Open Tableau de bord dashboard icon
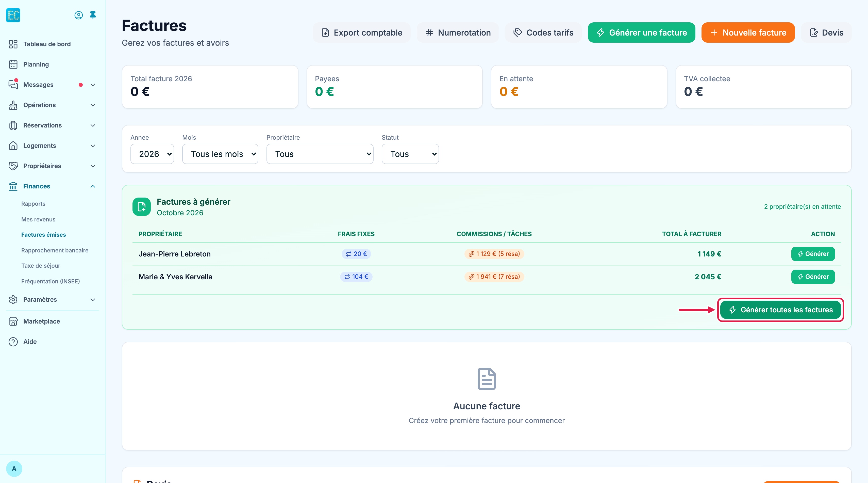The image size is (868, 483). [x=13, y=44]
